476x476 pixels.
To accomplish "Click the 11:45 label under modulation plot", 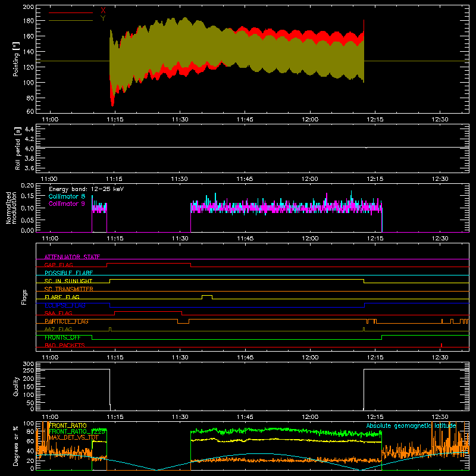I will click(x=245, y=239).
